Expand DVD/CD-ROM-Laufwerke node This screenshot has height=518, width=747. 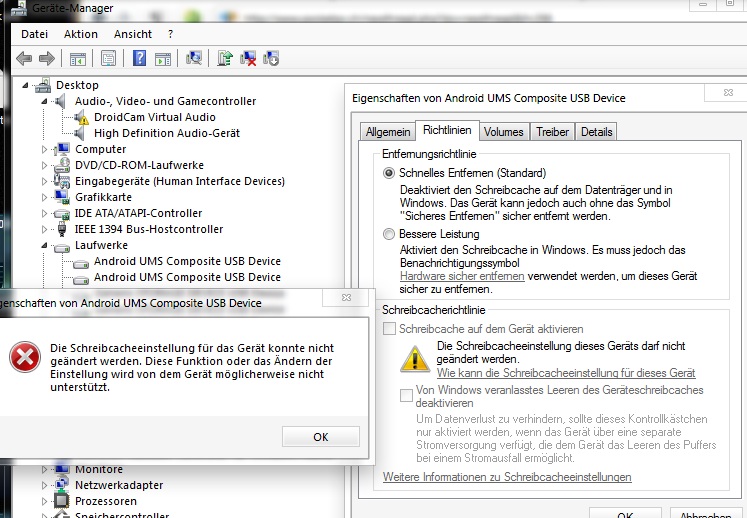44,165
